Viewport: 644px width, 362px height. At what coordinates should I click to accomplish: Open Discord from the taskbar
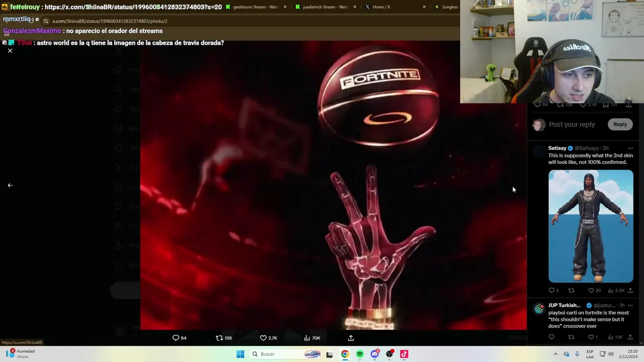(375, 354)
